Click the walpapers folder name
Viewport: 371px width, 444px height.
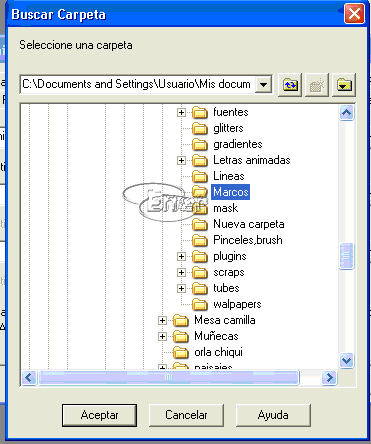[237, 304]
